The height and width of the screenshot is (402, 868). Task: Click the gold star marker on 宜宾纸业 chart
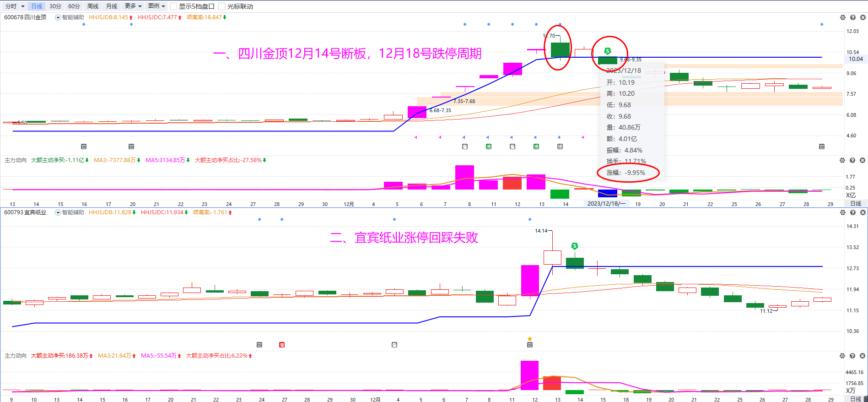[x=530, y=339]
